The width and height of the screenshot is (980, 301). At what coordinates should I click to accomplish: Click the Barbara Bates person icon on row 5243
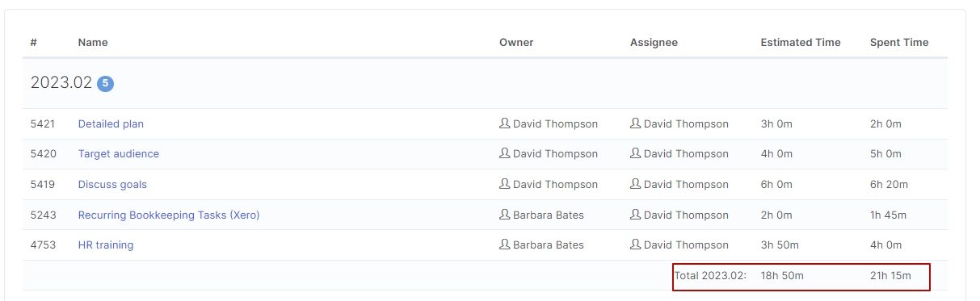[x=505, y=215]
